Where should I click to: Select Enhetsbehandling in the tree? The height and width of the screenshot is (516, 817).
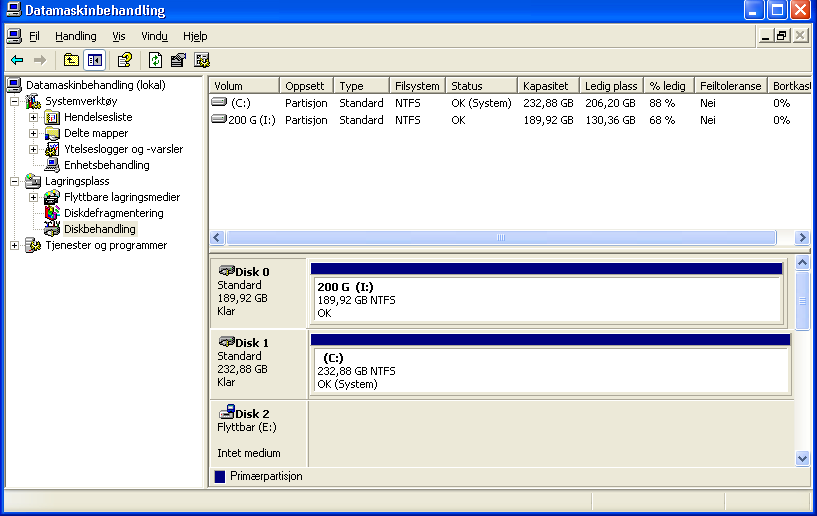tap(106, 165)
